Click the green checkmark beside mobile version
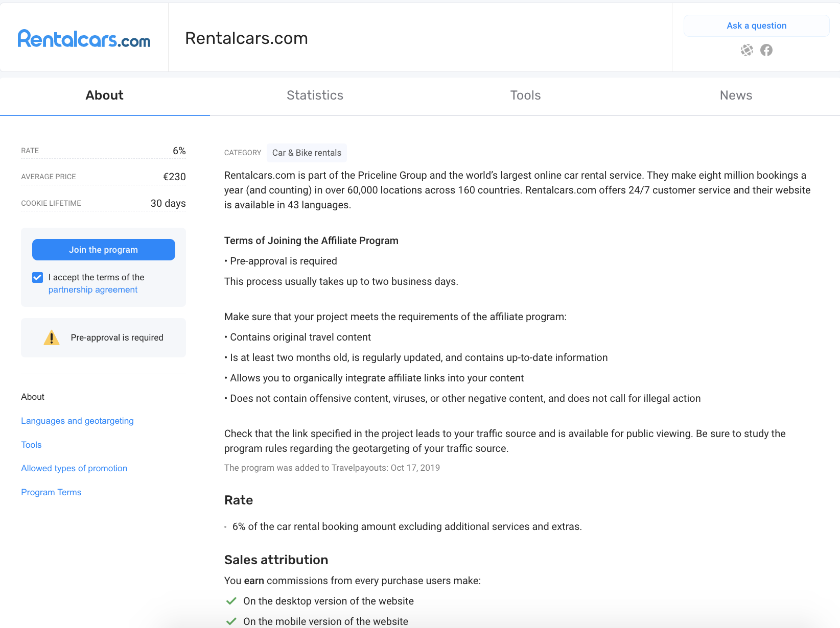This screenshot has height=628, width=840. [231, 621]
